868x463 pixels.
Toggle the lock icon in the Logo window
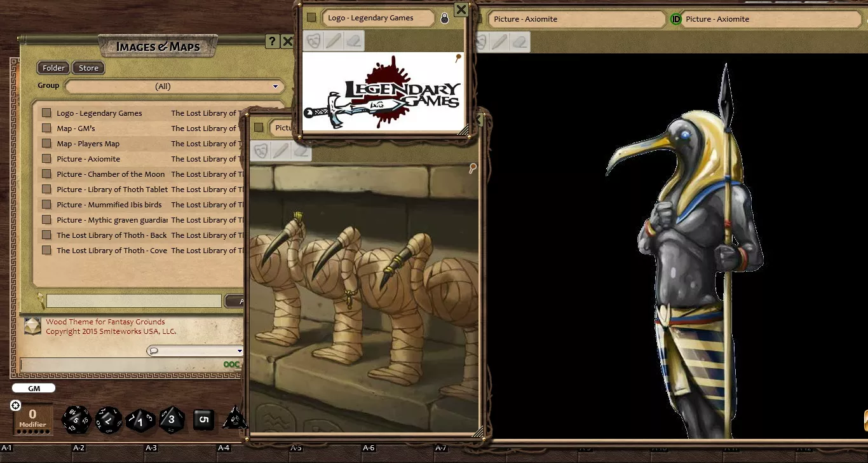(444, 18)
